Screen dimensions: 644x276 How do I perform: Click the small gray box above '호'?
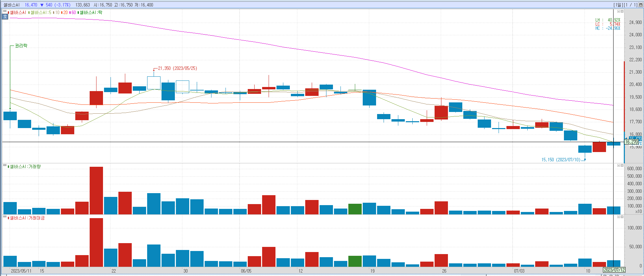[5, 12]
